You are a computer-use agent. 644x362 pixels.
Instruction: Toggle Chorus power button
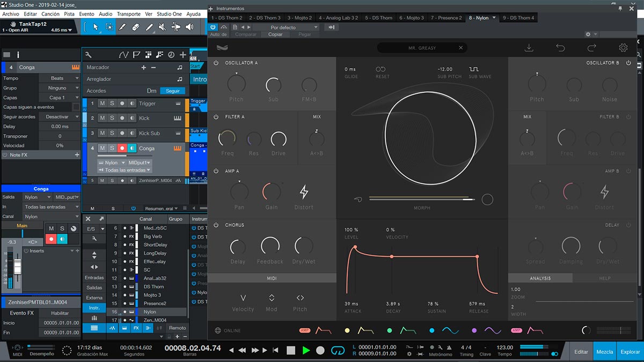coord(216,225)
